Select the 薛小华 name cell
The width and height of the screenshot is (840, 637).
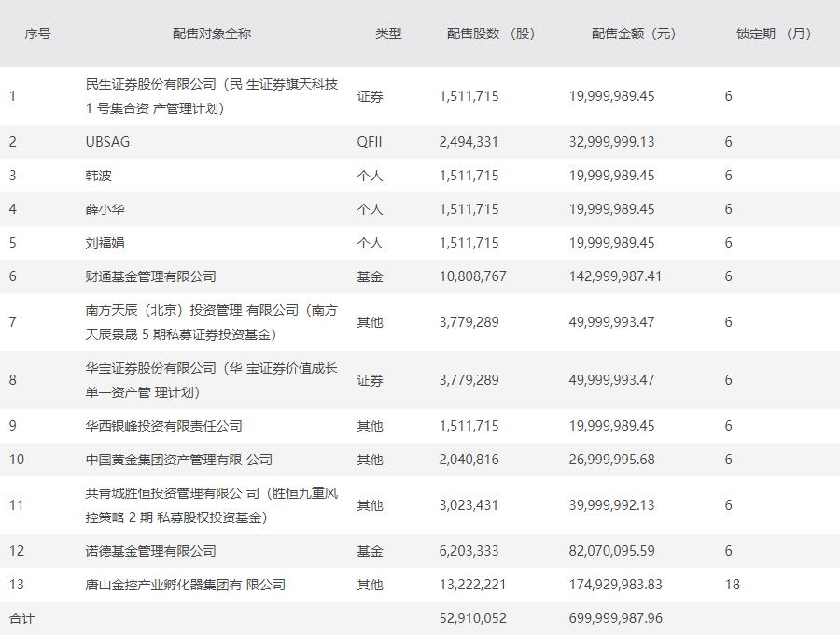pyautogui.click(x=105, y=209)
